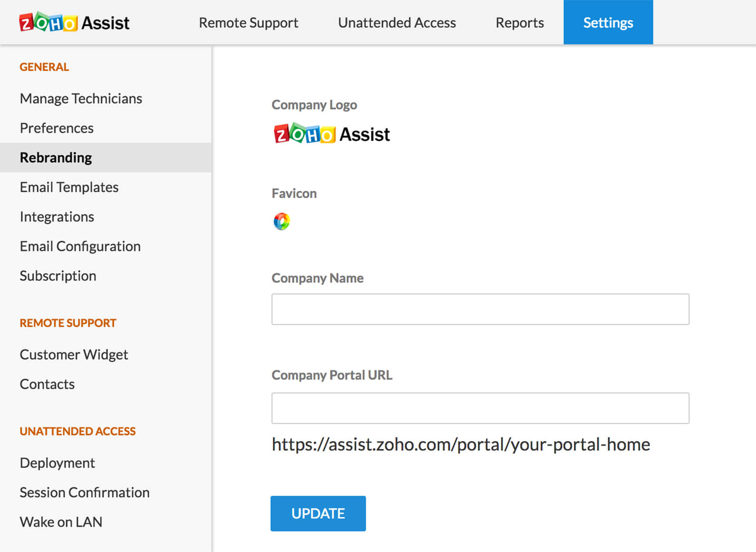View Subscription details
Image resolution: width=756 pixels, height=552 pixels.
point(58,276)
